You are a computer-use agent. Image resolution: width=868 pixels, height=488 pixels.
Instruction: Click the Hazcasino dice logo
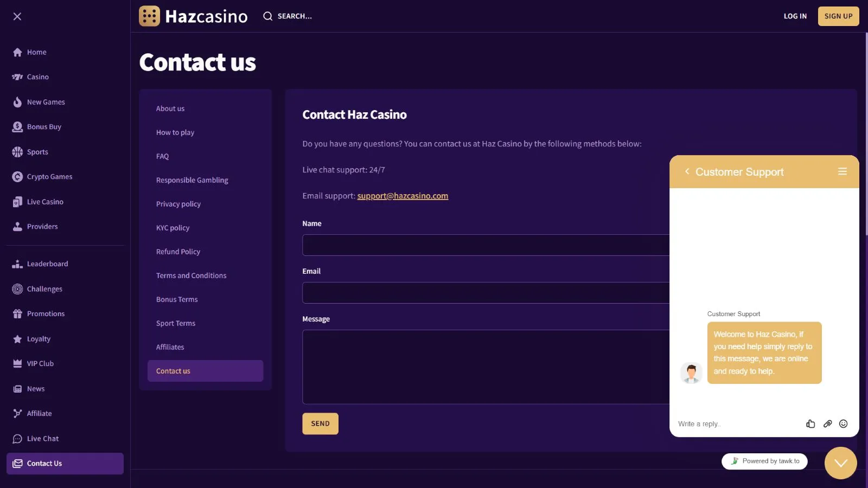point(149,16)
